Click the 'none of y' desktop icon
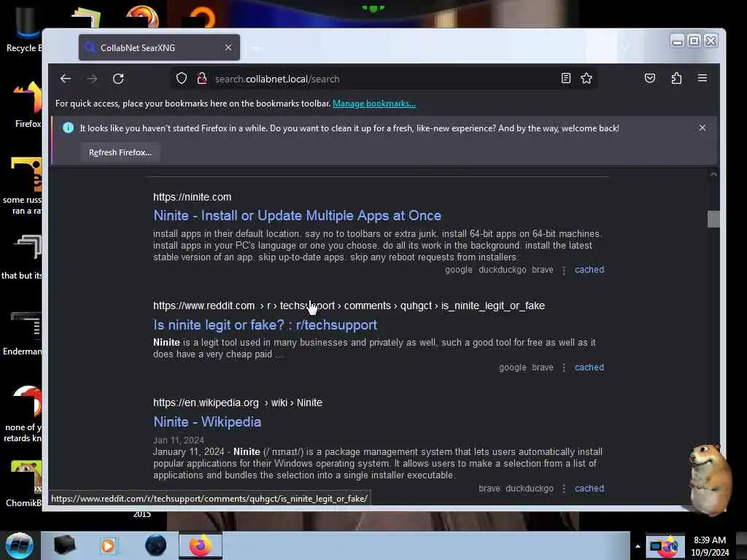The image size is (747, 560). (x=23, y=414)
